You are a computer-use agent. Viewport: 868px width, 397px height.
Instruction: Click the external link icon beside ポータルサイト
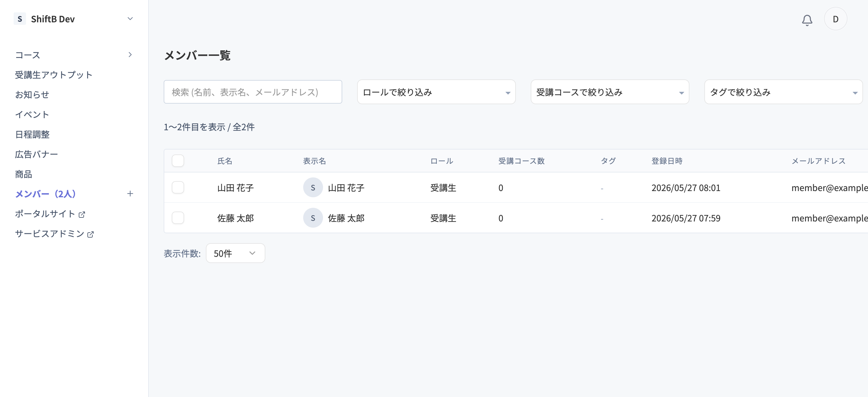point(82,214)
